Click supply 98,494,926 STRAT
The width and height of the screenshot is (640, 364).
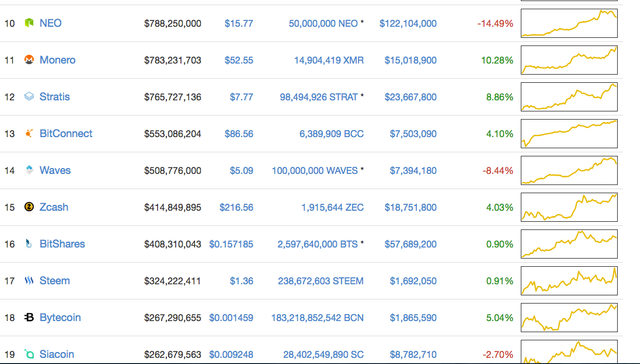319,97
